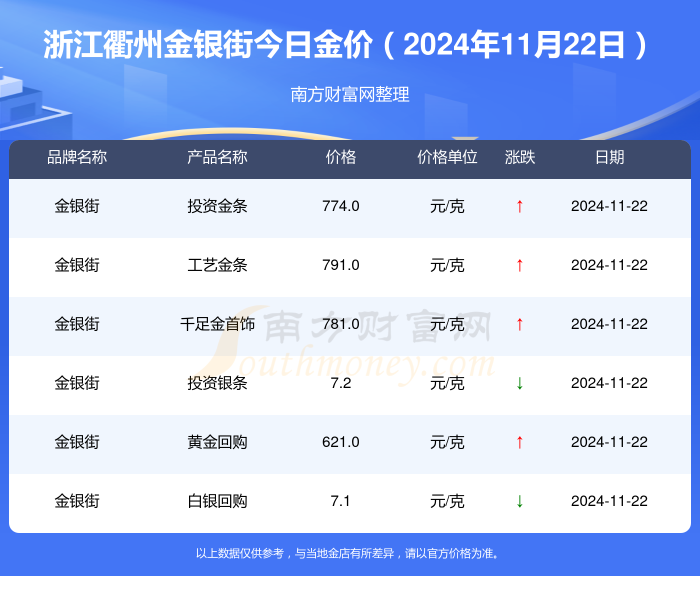
Task: Click the 日期 column header
Action: click(609, 157)
